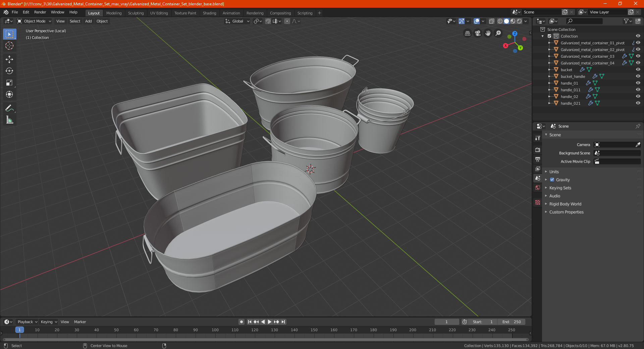Click the End frame 250 field
The image size is (644, 349).
(511, 322)
